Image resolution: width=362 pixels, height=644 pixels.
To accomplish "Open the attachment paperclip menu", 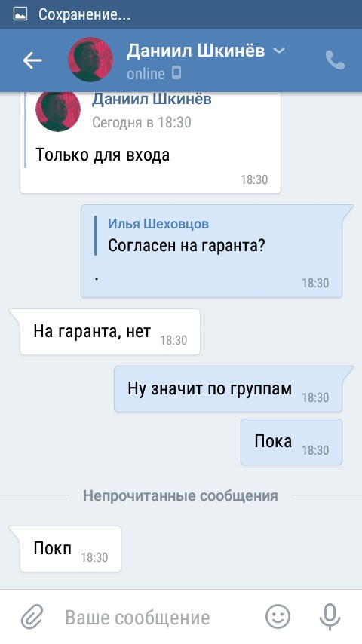I will [32, 617].
